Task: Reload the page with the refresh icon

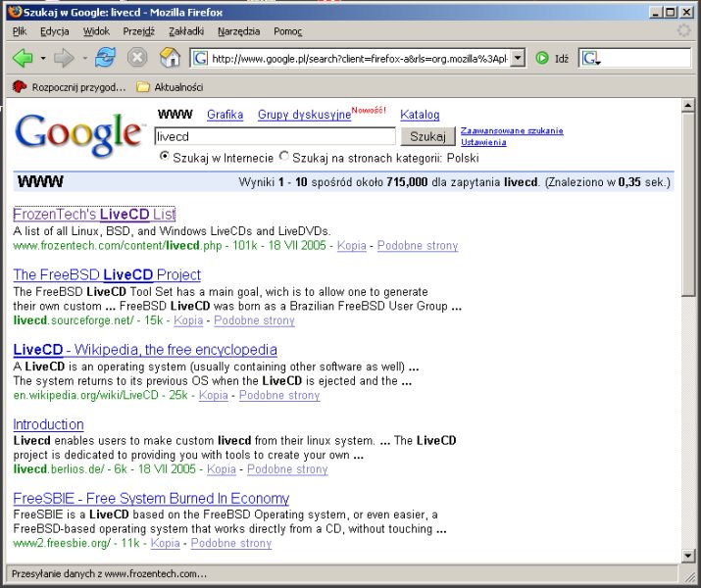Action: click(x=106, y=58)
